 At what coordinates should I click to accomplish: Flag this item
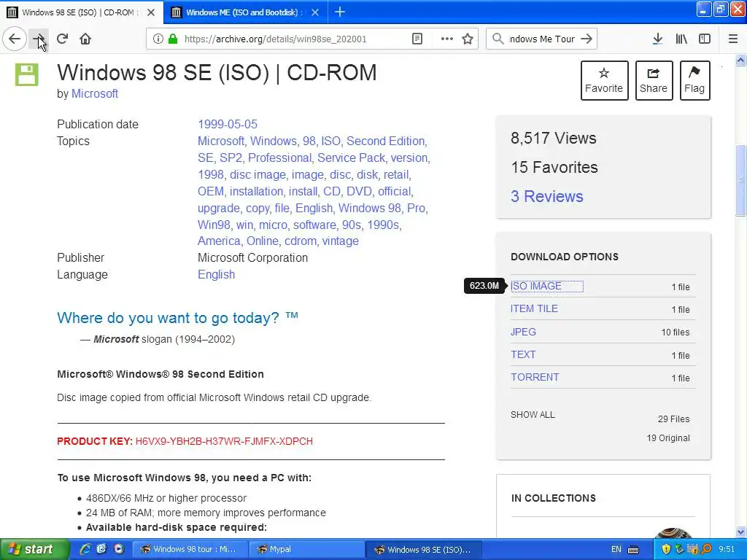[x=694, y=80]
